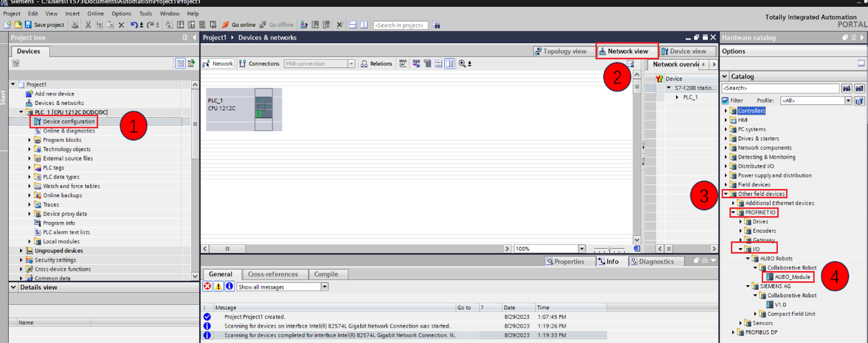Toggle the error messages filter icon
The width and height of the screenshot is (868, 343).
point(207,287)
